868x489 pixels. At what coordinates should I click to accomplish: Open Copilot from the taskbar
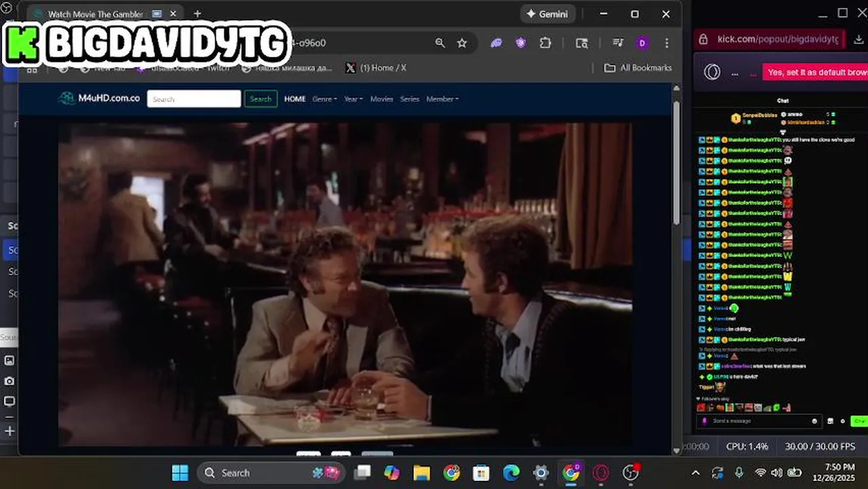tap(392, 473)
